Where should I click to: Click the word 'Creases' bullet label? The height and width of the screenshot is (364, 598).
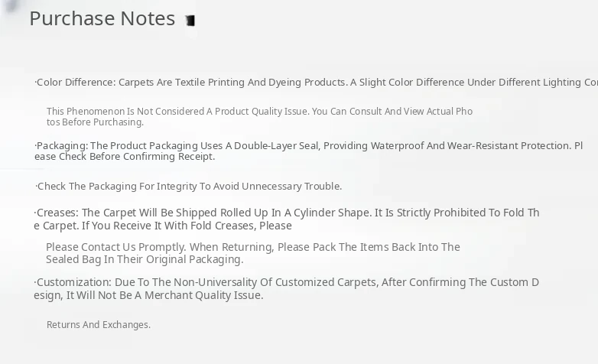point(57,213)
